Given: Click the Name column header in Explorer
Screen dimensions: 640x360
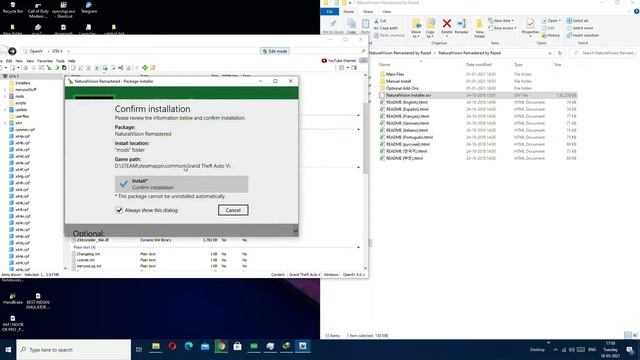Looking at the screenshot, I should pos(384,64).
